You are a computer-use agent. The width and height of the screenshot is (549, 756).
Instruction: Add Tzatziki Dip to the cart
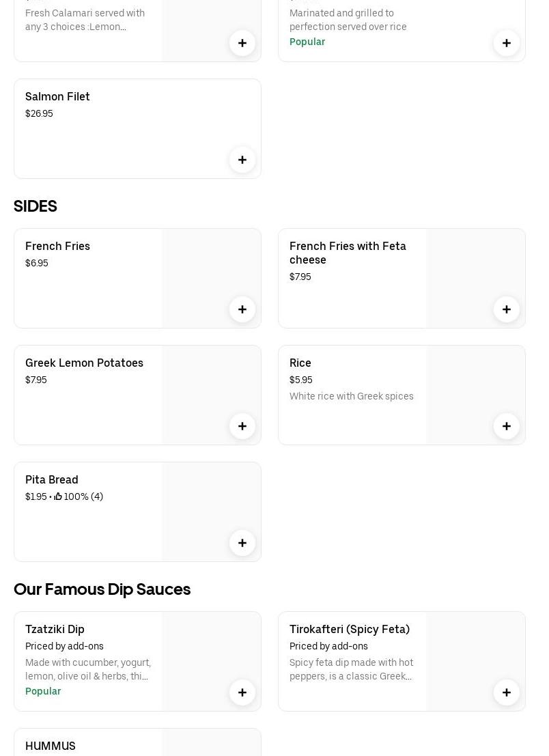pyautogui.click(x=242, y=692)
